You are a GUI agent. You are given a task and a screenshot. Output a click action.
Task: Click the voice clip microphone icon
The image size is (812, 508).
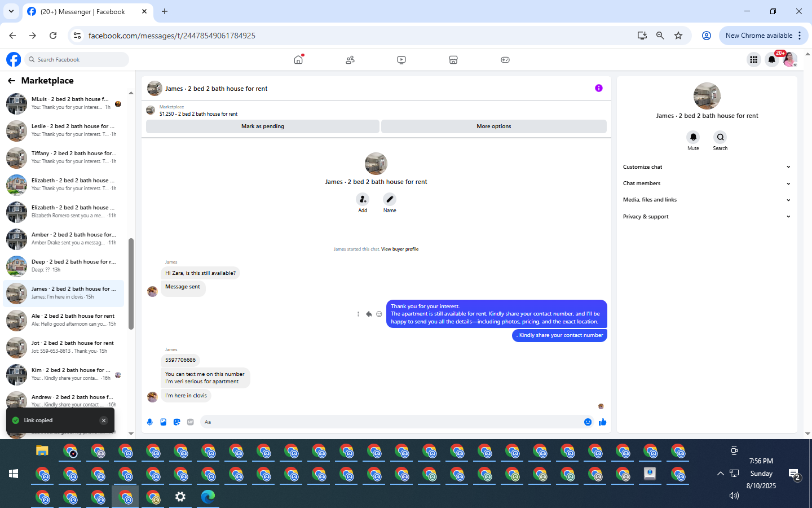pos(150,422)
